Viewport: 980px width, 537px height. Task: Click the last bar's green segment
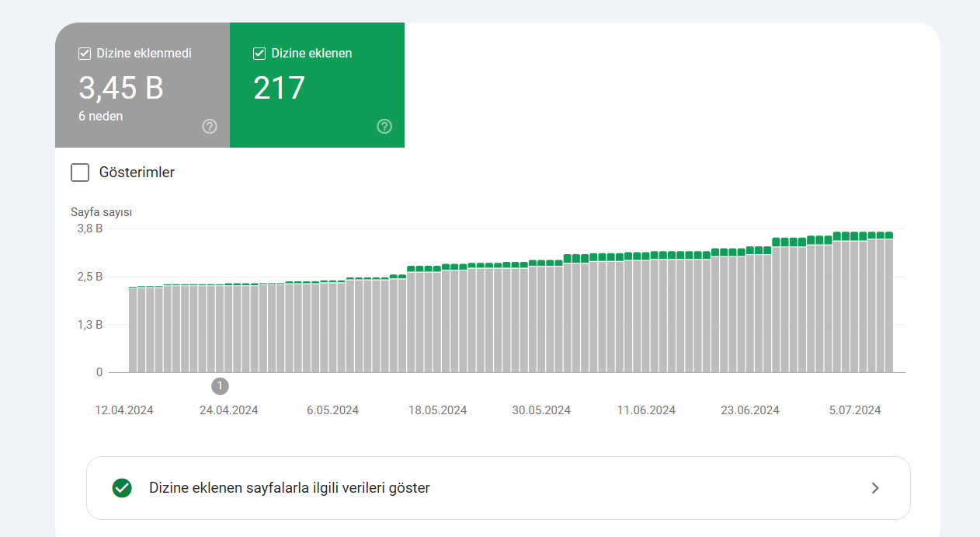point(888,235)
